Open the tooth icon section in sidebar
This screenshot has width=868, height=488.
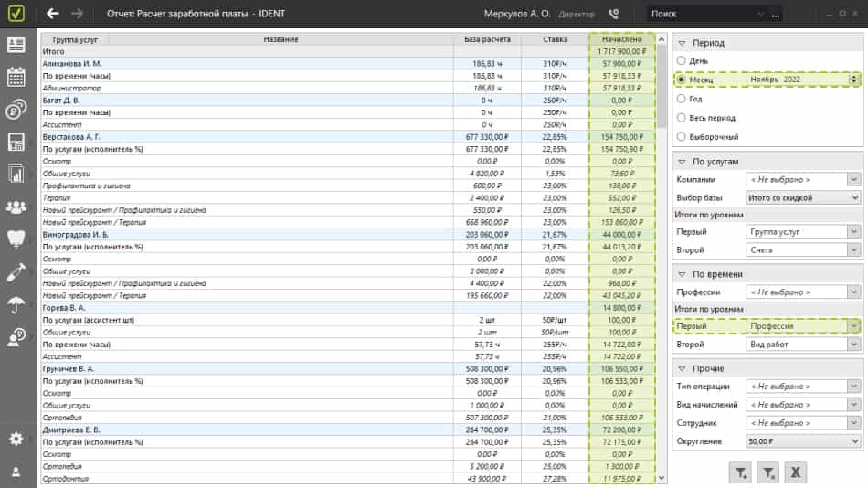coord(16,239)
